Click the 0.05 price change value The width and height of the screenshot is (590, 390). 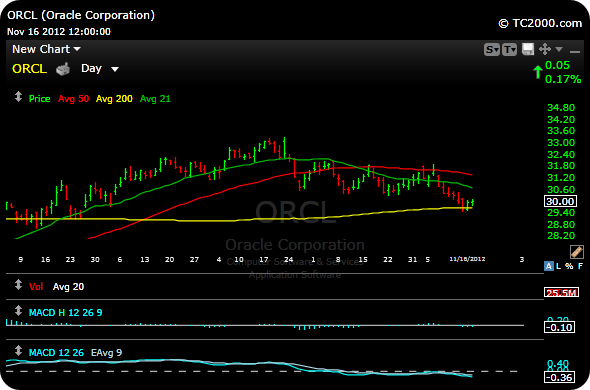coord(557,65)
